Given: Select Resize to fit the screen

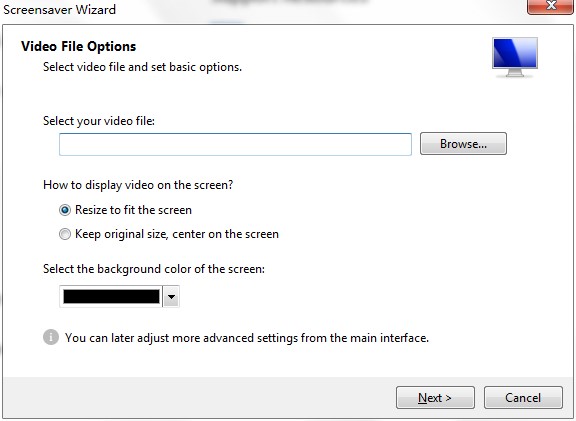Looking at the screenshot, I should click(x=65, y=210).
